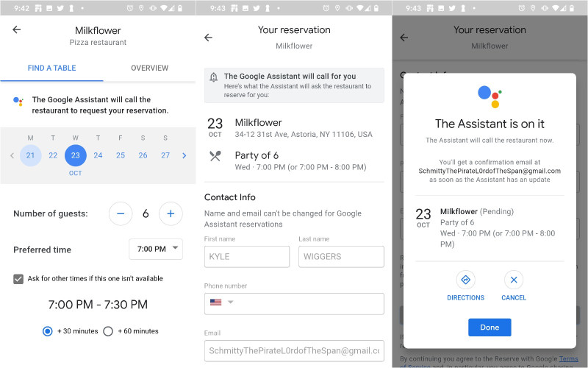Open the OVERVIEW tab
588x368 pixels.
(150, 68)
